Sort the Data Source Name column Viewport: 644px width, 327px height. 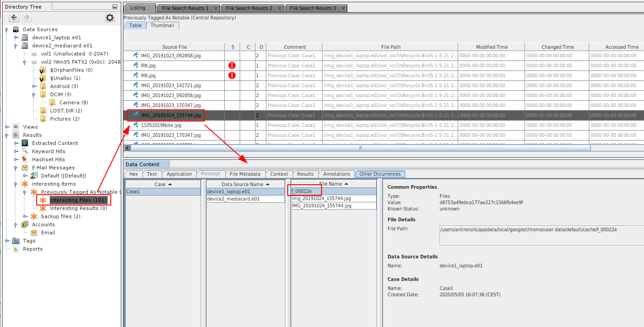(245, 184)
